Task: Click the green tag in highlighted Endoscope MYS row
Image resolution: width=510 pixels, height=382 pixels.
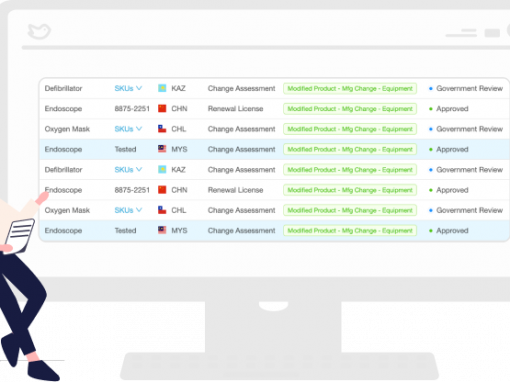Action: [350, 149]
